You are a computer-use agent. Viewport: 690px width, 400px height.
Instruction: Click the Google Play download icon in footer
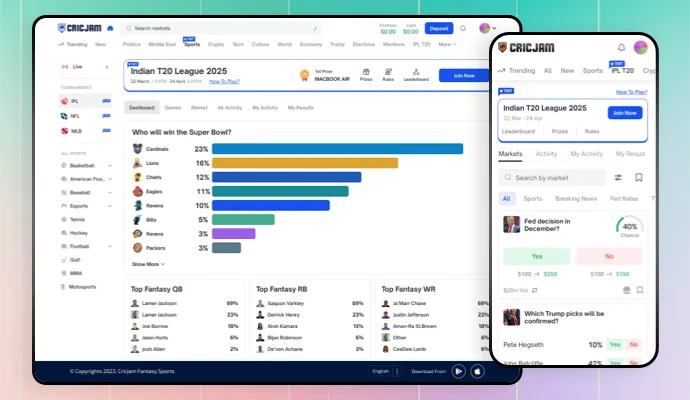[x=457, y=370]
